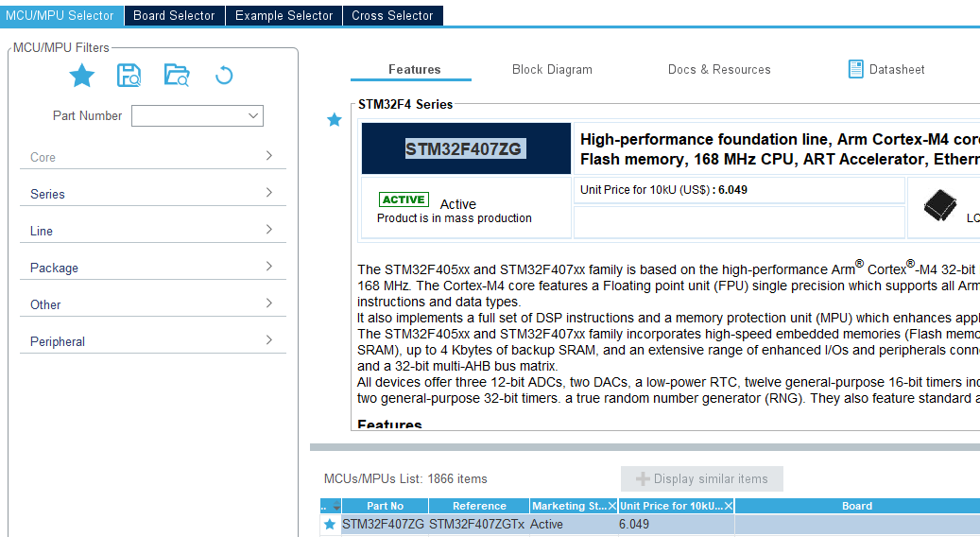Open the Cross Selector tab

point(392,16)
